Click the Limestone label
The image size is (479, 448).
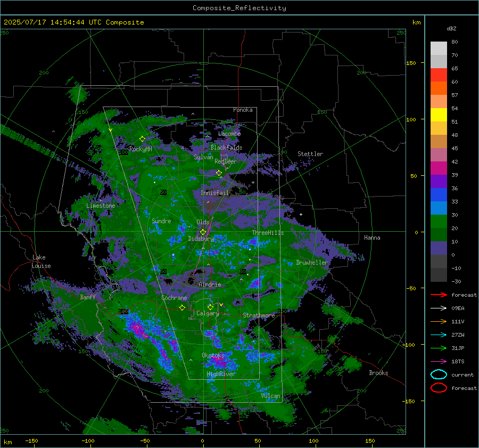point(101,206)
